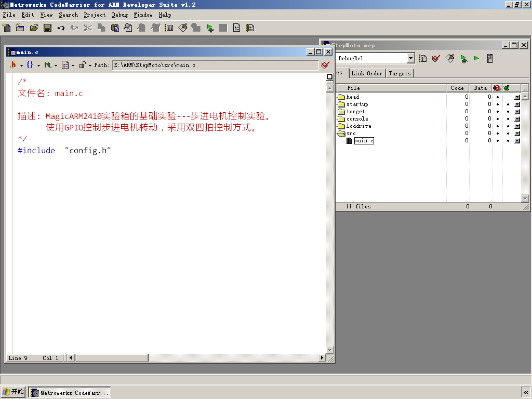Start Debug from main toolbar bug icon
Screen dimensions: 532x399
pyautogui.click(x=210, y=28)
